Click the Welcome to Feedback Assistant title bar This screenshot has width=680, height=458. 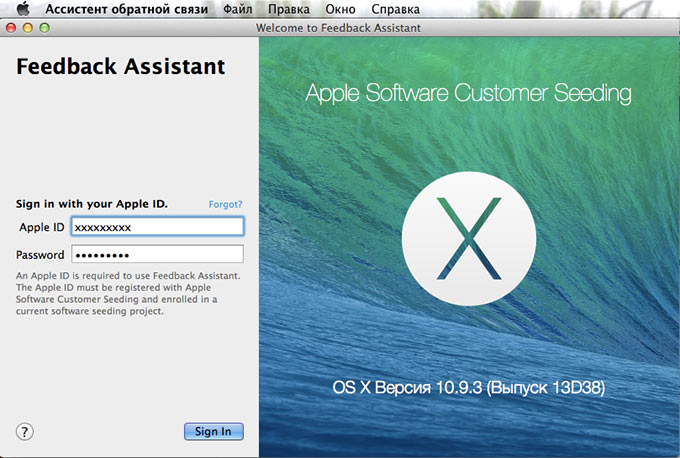coord(338,28)
